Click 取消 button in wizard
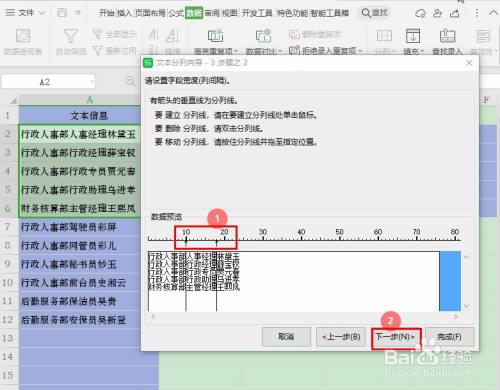Image resolution: width=500 pixels, height=390 pixels. pos(286,337)
